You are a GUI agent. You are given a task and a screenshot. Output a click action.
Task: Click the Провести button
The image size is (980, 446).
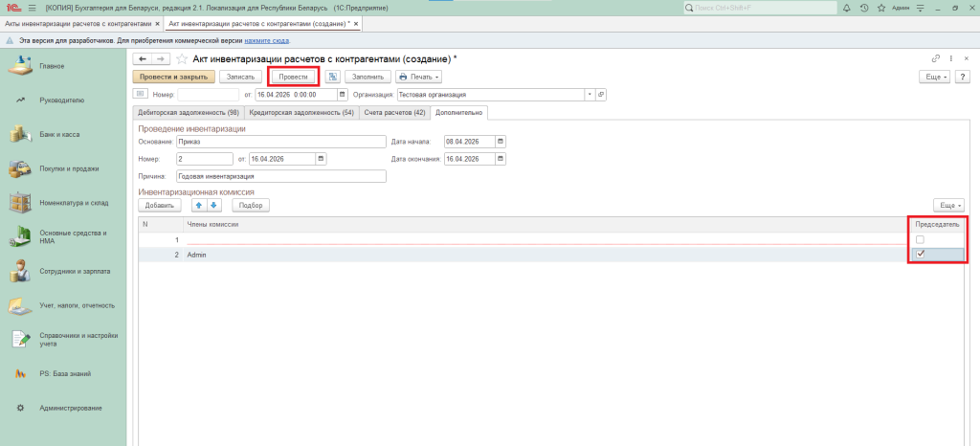(x=293, y=77)
